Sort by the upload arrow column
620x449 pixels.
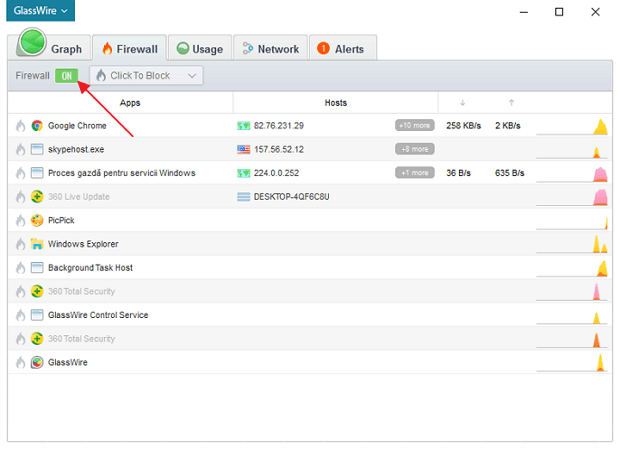[x=511, y=103]
